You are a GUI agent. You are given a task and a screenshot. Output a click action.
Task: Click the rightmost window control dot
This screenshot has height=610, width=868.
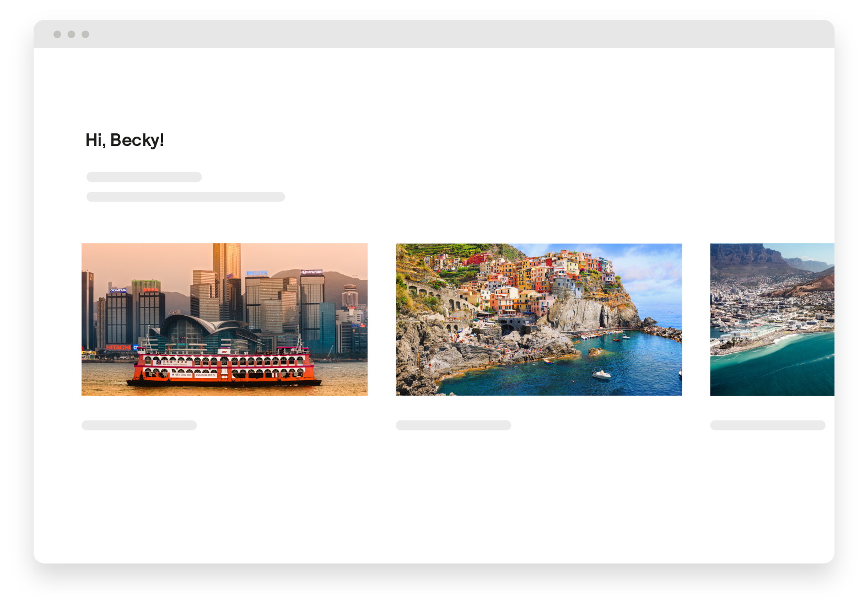click(85, 34)
